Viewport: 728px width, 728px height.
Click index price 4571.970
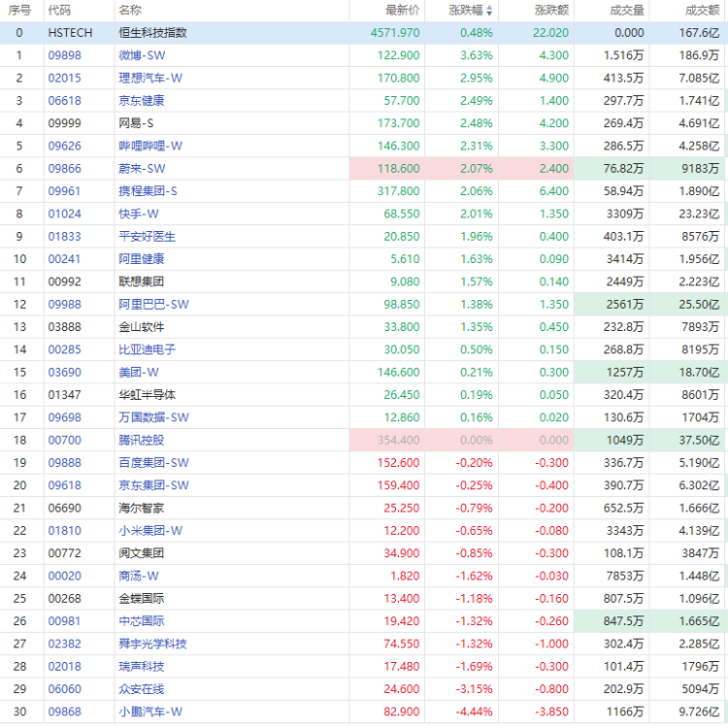point(395,33)
